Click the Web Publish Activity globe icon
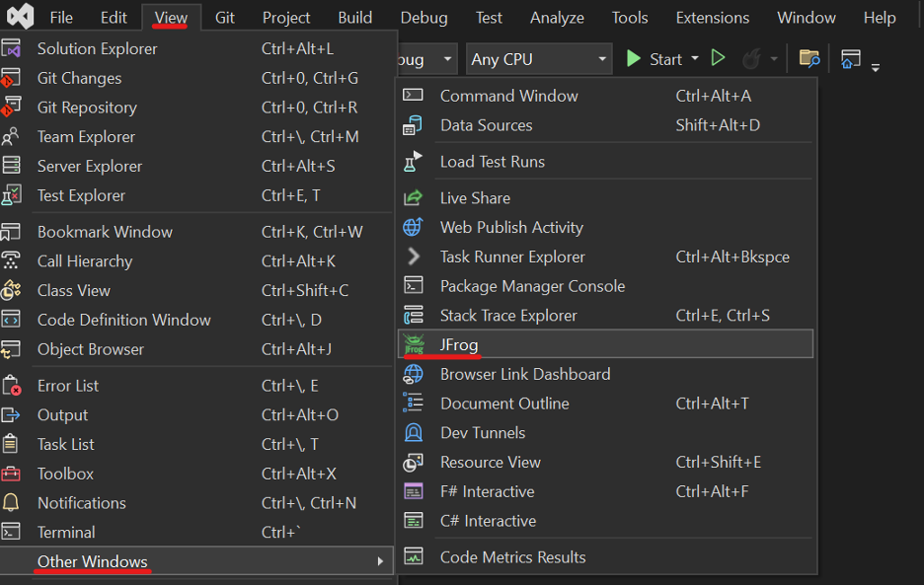Image resolution: width=924 pixels, height=586 pixels. (x=414, y=228)
